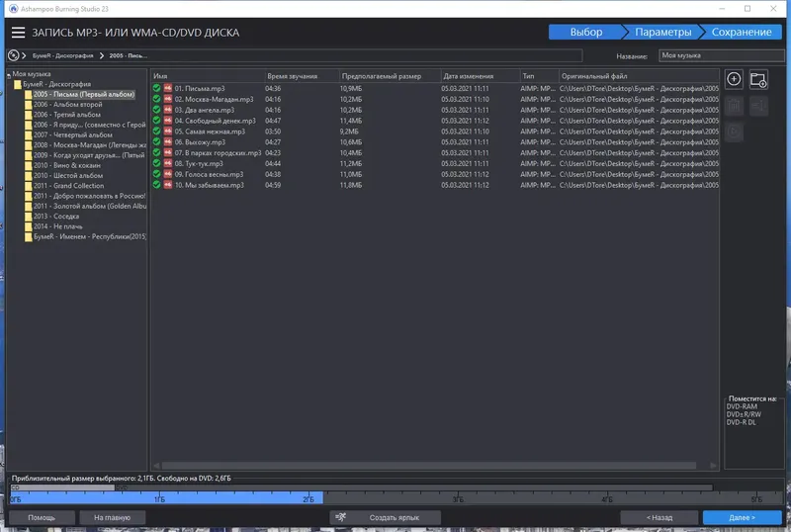Image resolution: width=791 pixels, height=532 pixels.
Task: Click green check icon for 03. Два ангела.mp3
Action: point(157,110)
